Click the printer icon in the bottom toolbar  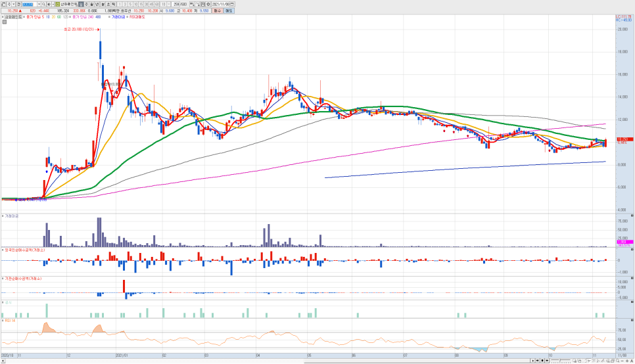point(613,360)
